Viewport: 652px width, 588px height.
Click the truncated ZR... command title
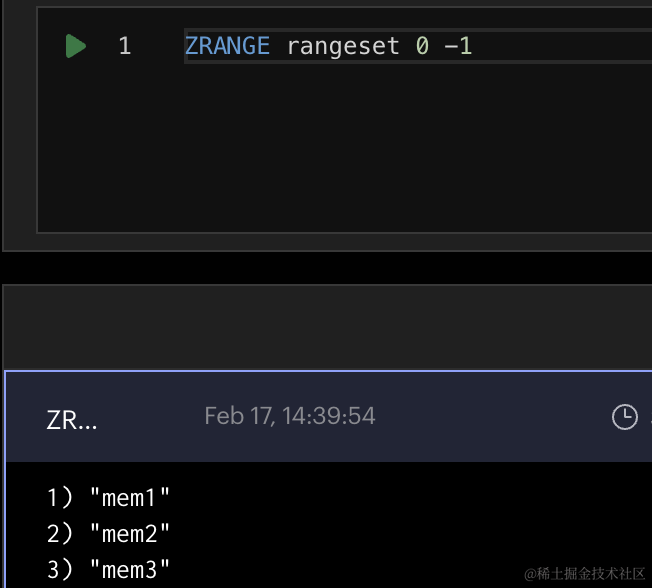(x=72, y=420)
